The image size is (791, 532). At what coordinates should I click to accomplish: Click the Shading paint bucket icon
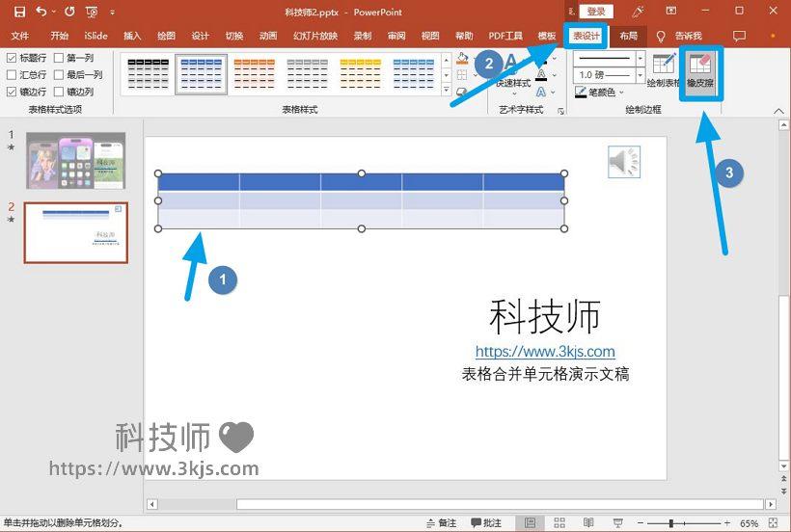point(462,59)
